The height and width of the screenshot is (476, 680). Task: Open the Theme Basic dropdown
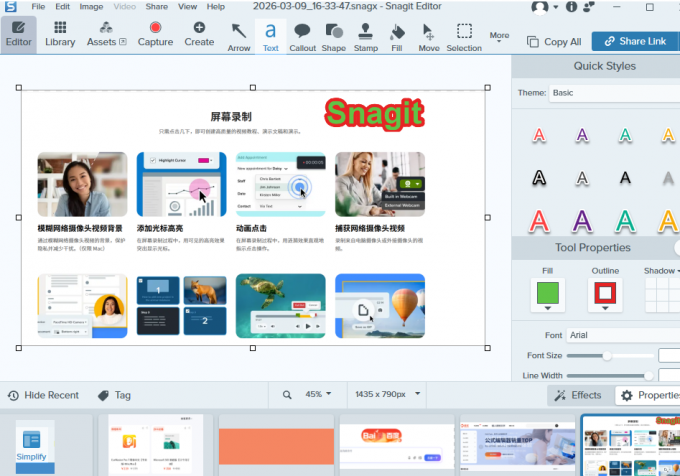615,93
